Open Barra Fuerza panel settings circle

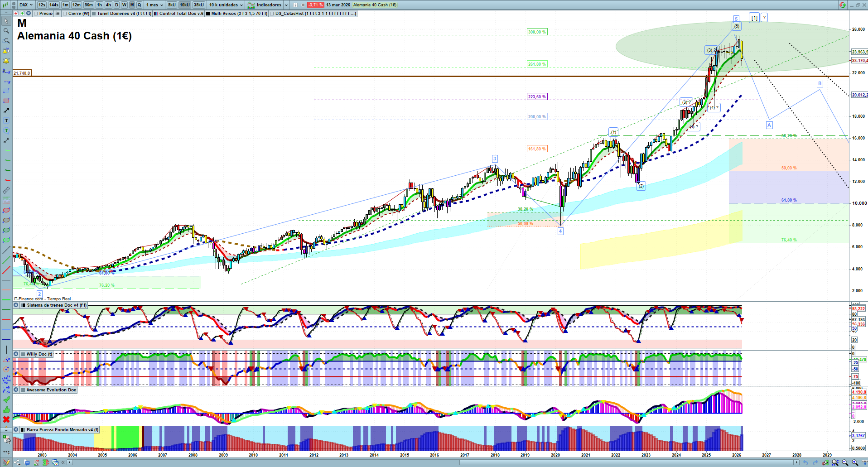(16, 430)
